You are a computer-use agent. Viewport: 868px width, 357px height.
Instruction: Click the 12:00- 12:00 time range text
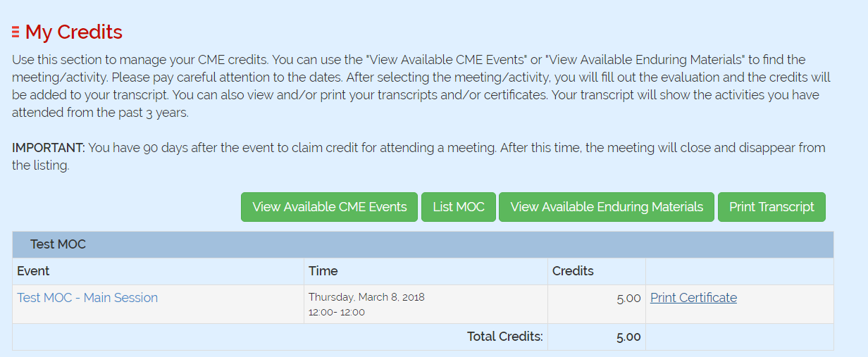pyautogui.click(x=337, y=312)
